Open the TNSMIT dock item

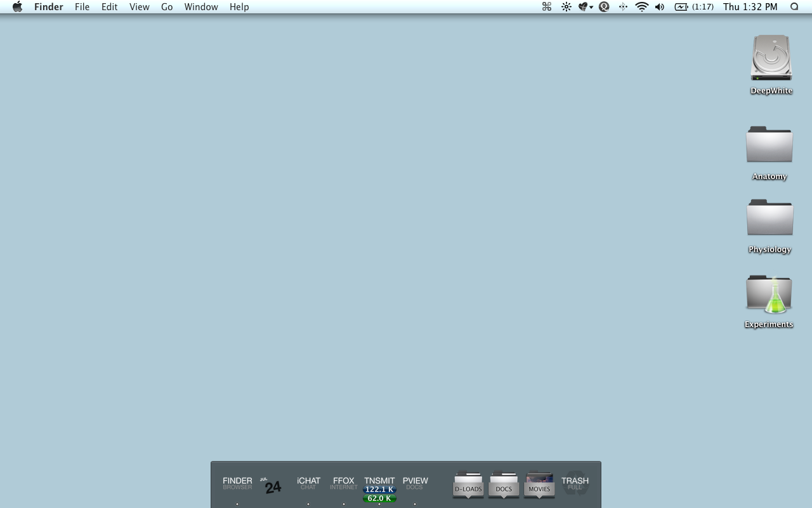pyautogui.click(x=379, y=489)
